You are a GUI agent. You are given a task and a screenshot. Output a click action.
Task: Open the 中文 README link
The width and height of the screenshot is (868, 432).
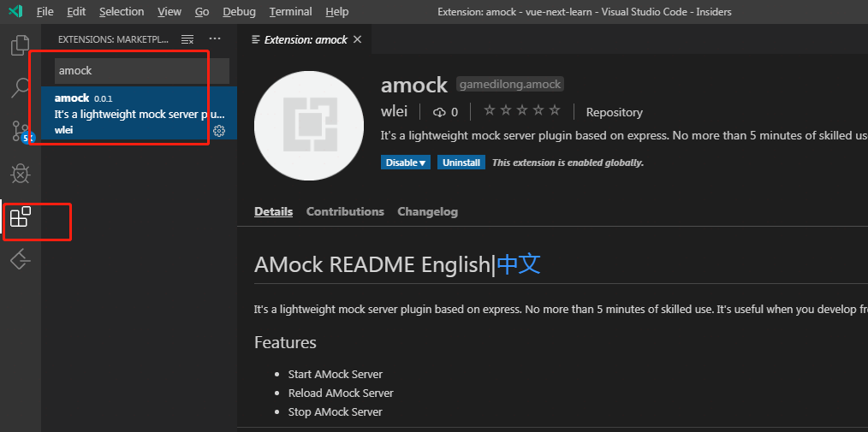point(519,265)
